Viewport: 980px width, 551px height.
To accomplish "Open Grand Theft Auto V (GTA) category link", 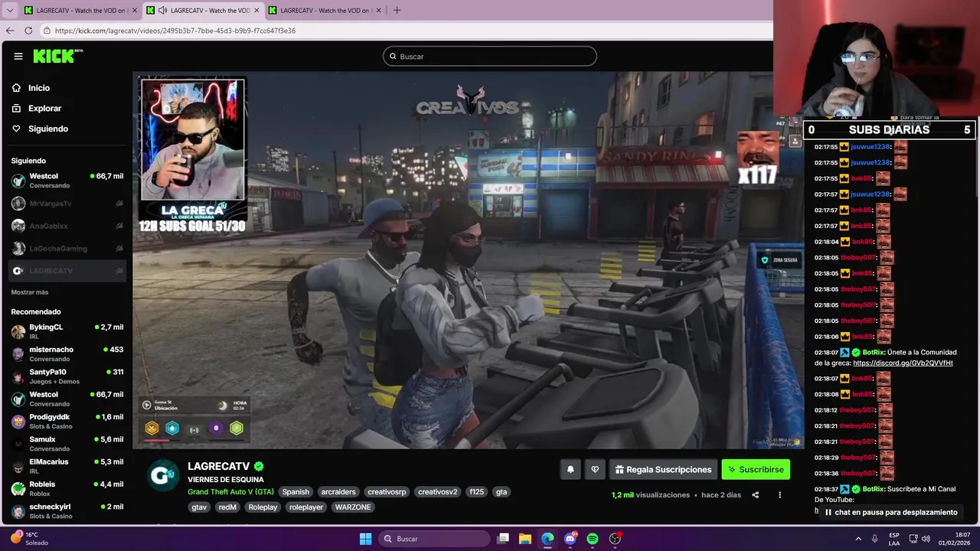I will click(230, 492).
